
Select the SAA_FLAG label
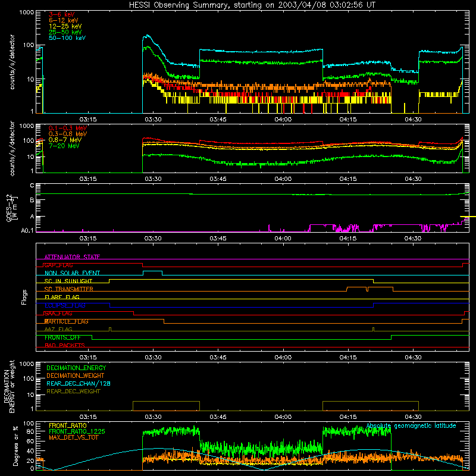(x=58, y=314)
